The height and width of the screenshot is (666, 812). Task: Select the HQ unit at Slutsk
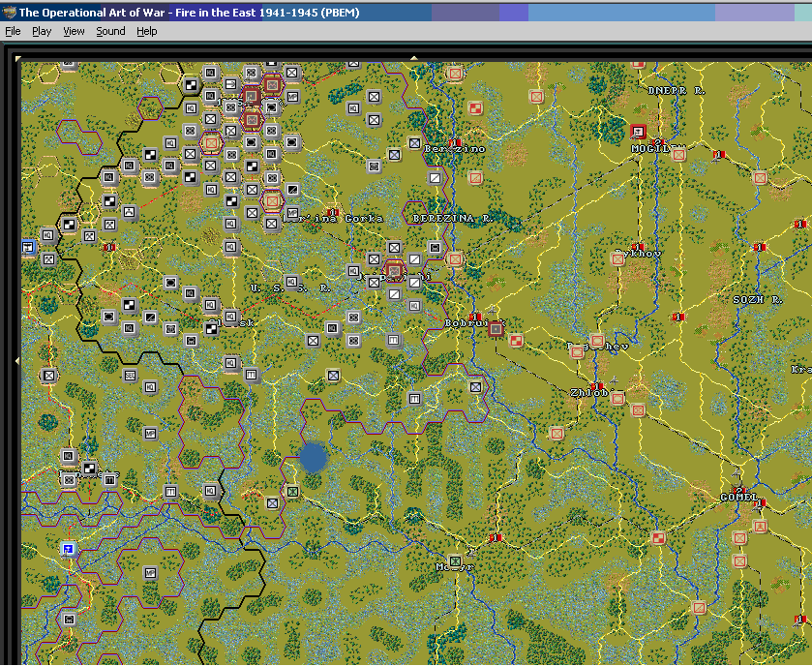(231, 317)
